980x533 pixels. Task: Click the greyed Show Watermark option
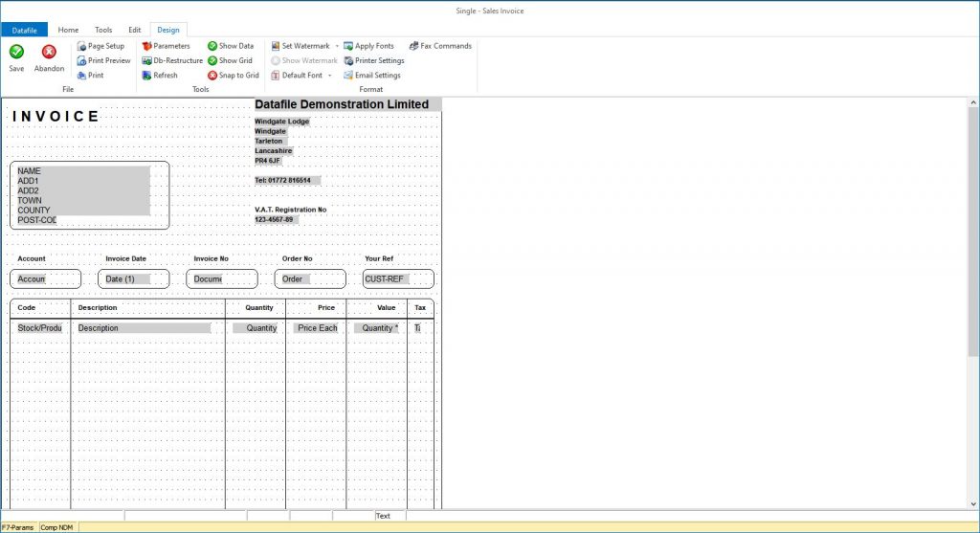303,60
